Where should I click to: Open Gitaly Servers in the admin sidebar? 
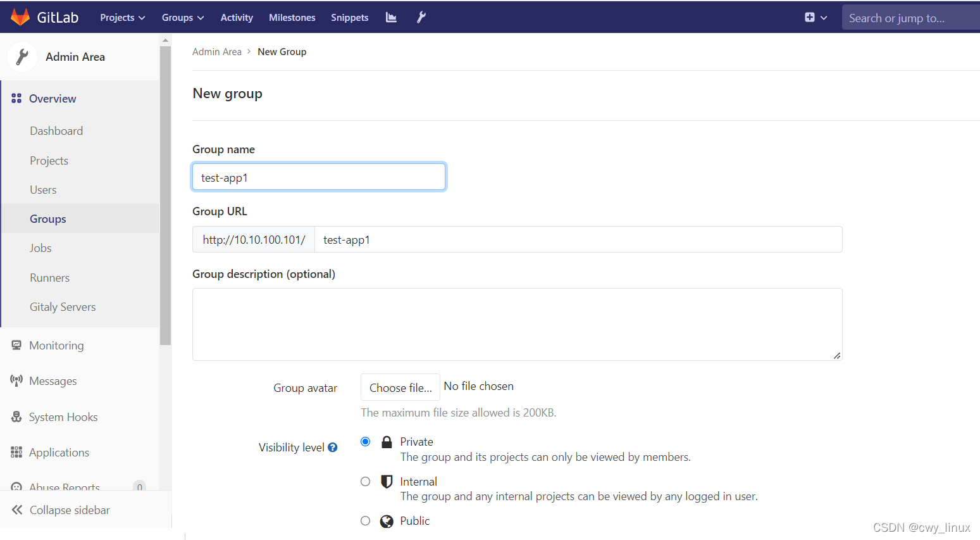(x=63, y=307)
